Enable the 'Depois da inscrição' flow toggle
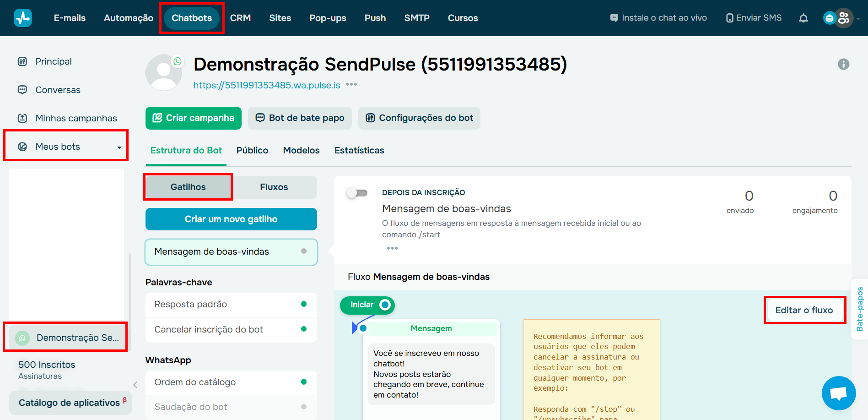The width and height of the screenshot is (868, 420). 357,193
